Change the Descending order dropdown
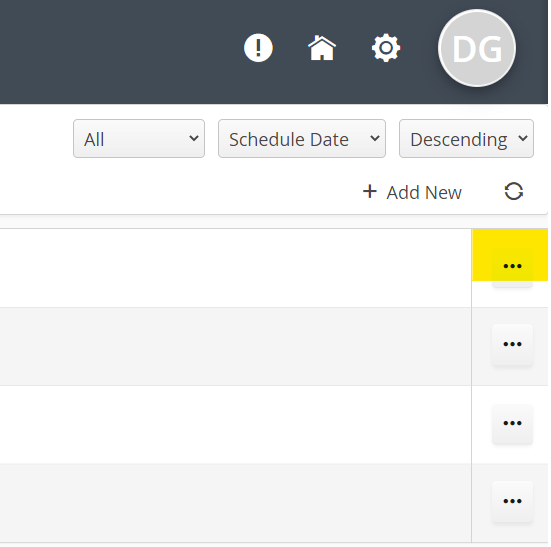 click(466, 138)
